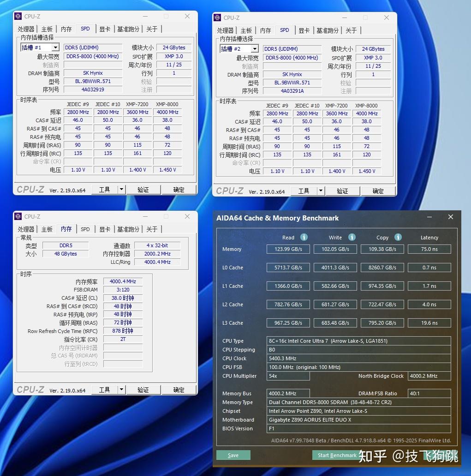Open 主板 tab in memory CPU-Z window

point(47,229)
